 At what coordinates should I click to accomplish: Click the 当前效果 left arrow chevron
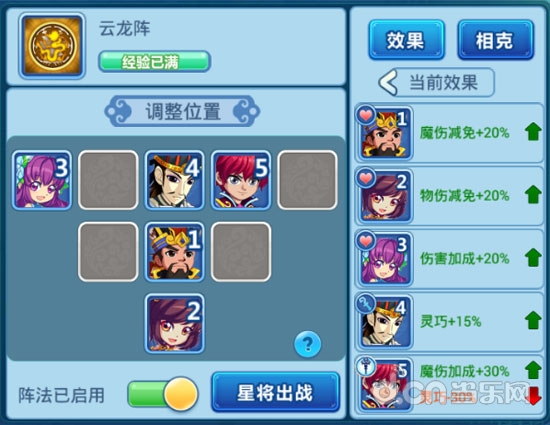[388, 82]
